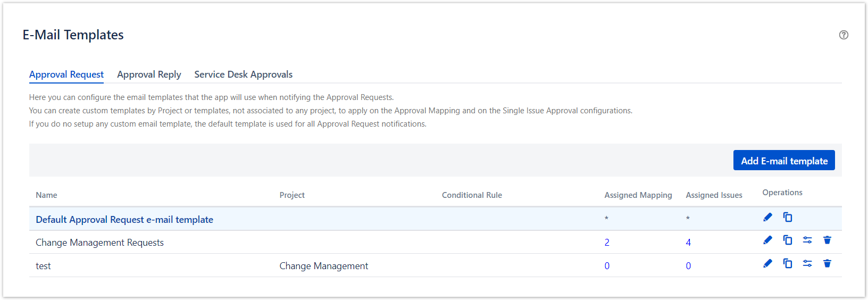This screenshot has height=300, width=868.
Task: View assigned mappings count for Change Management Requests
Action: [607, 243]
